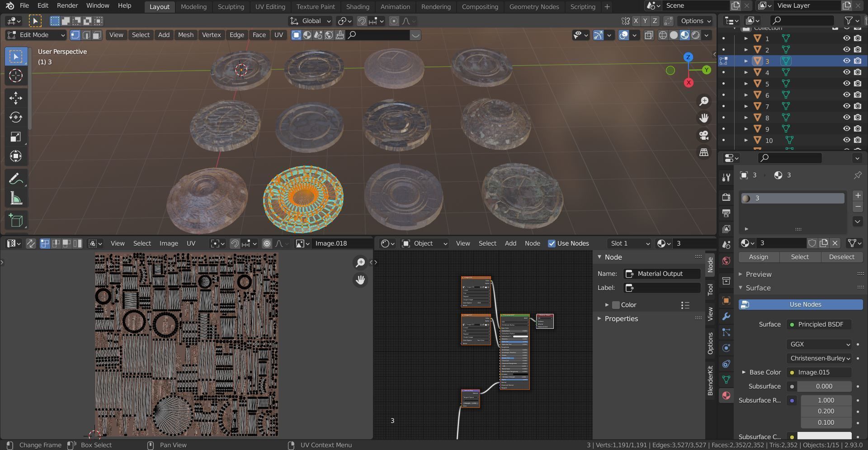This screenshot has width=868, height=450.
Task: Click the Assign button
Action: [x=758, y=257]
